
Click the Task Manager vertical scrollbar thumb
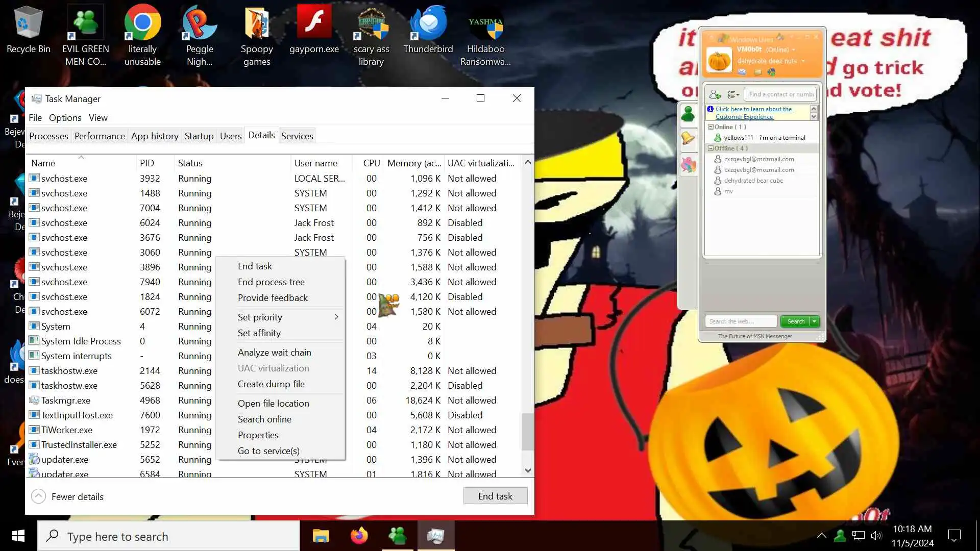pyautogui.click(x=527, y=432)
